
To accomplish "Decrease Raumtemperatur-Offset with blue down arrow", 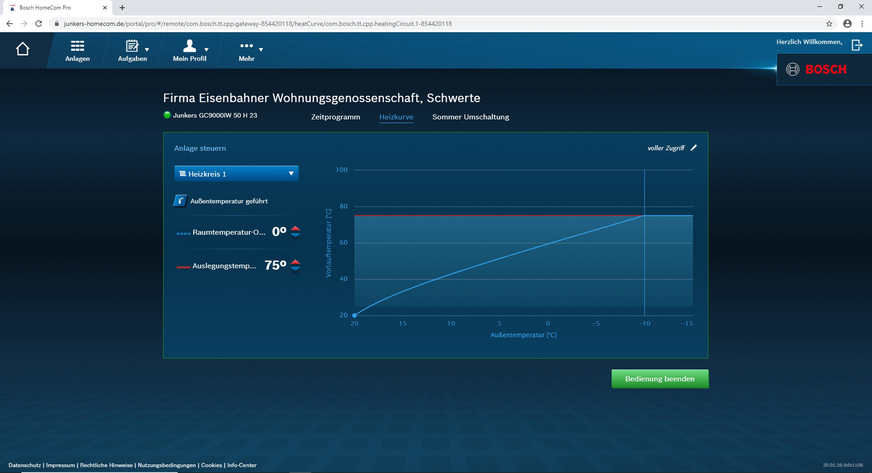I will 295,235.
